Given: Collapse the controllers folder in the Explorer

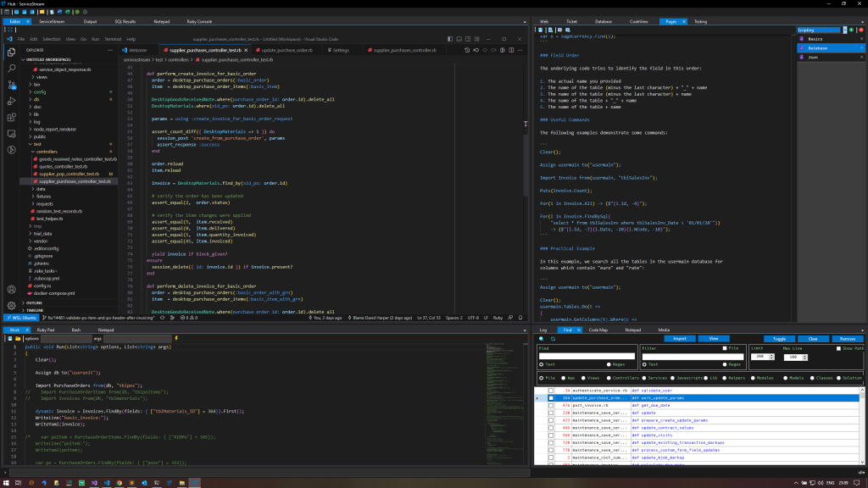Looking at the screenshot, I should (x=47, y=152).
